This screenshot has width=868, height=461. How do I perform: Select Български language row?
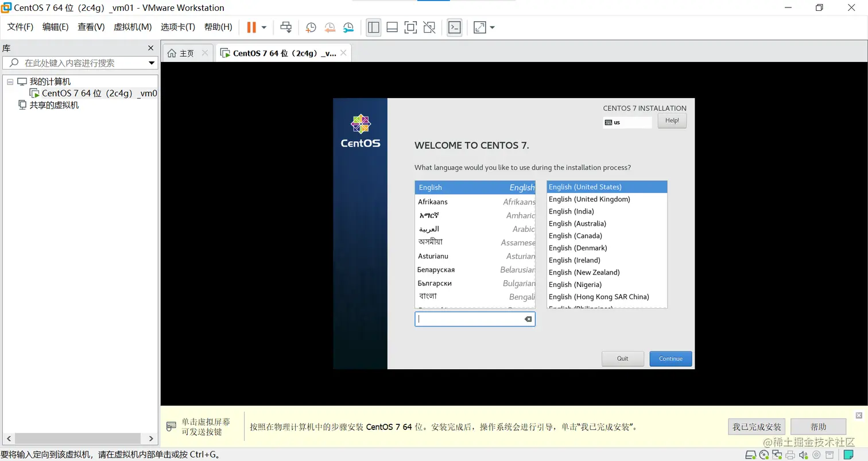point(475,283)
